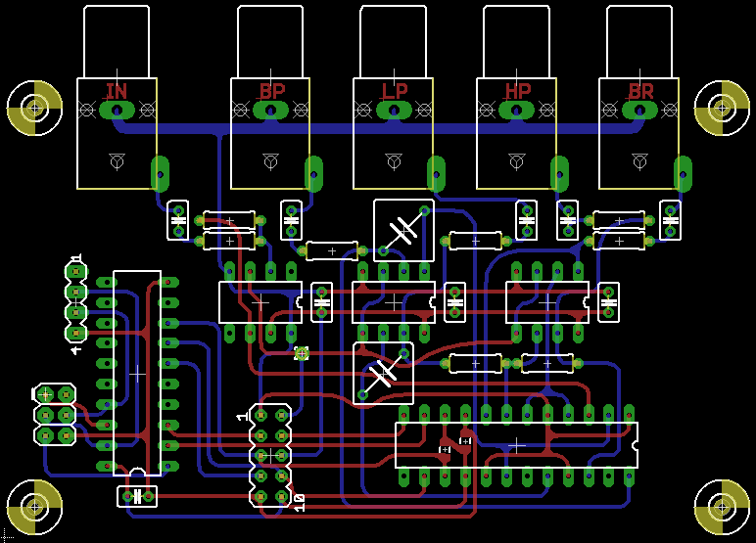Click the "10" pin label near bottom header
The image size is (756, 543).
click(x=299, y=503)
